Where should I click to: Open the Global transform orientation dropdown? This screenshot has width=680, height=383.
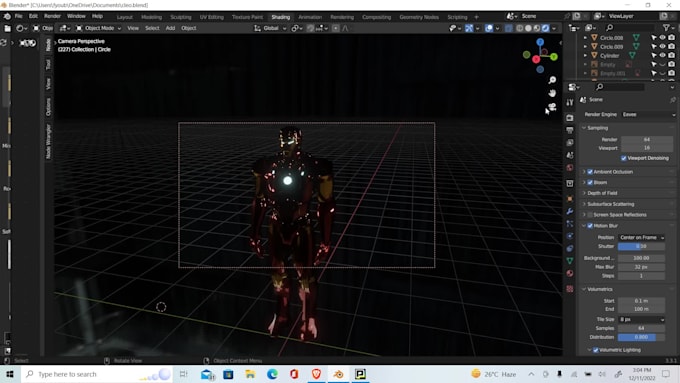tap(270, 28)
